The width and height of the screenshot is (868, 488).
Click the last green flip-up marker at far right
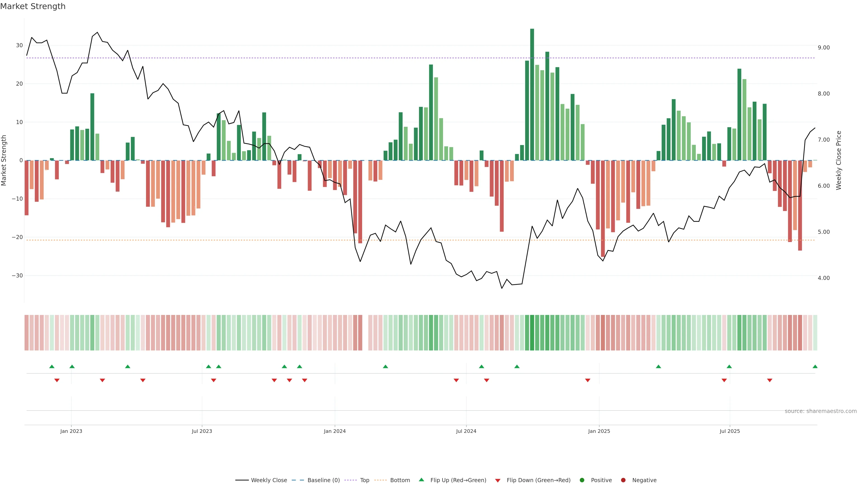coord(815,366)
